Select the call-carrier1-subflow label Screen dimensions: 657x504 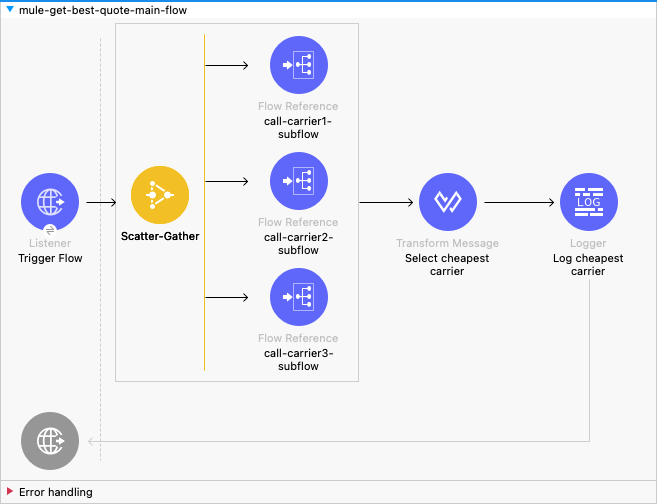point(299,129)
